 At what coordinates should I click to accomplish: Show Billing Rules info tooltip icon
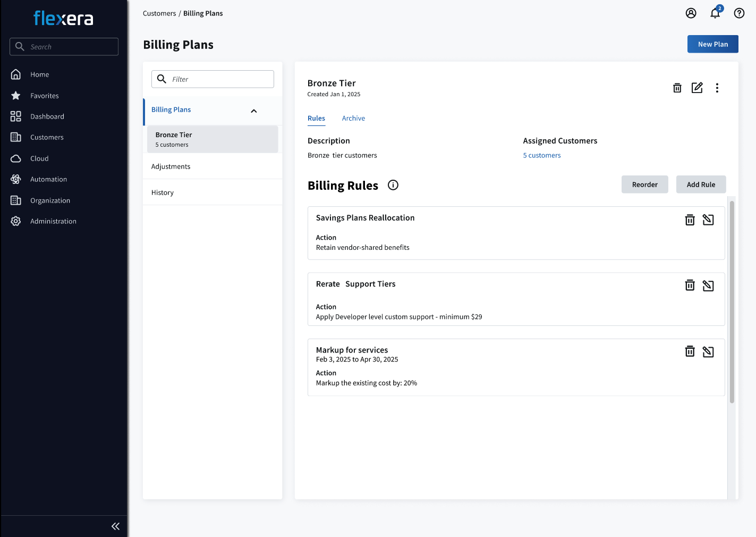point(393,185)
